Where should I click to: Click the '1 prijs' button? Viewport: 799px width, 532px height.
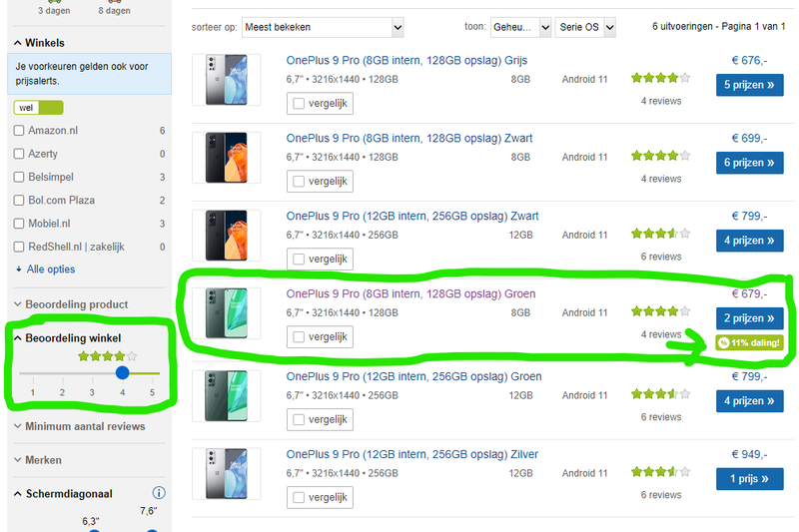(x=749, y=479)
